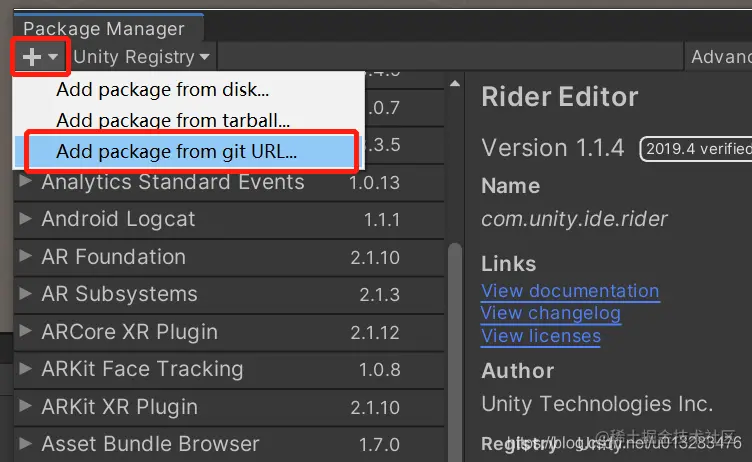Open the Unity Registry dropdown

pyautogui.click(x=141, y=57)
